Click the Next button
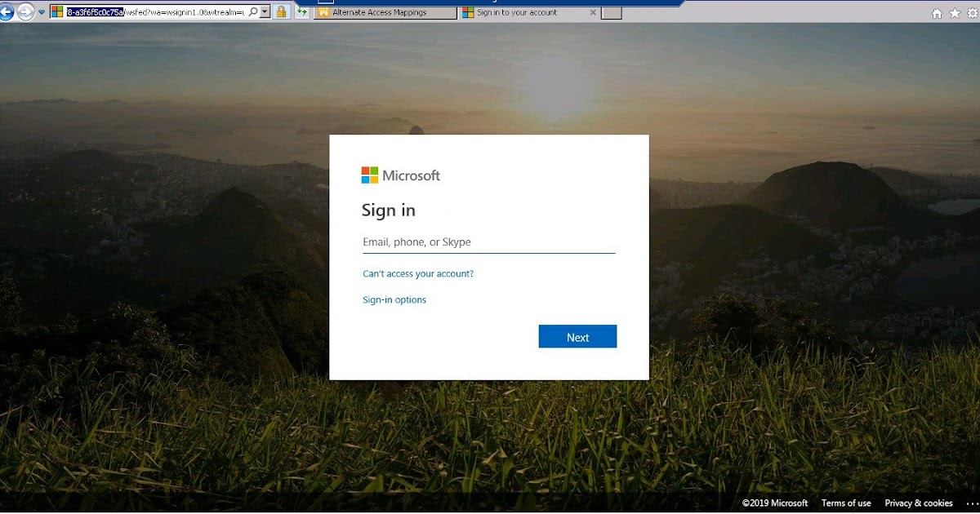980x514 pixels. tap(577, 336)
